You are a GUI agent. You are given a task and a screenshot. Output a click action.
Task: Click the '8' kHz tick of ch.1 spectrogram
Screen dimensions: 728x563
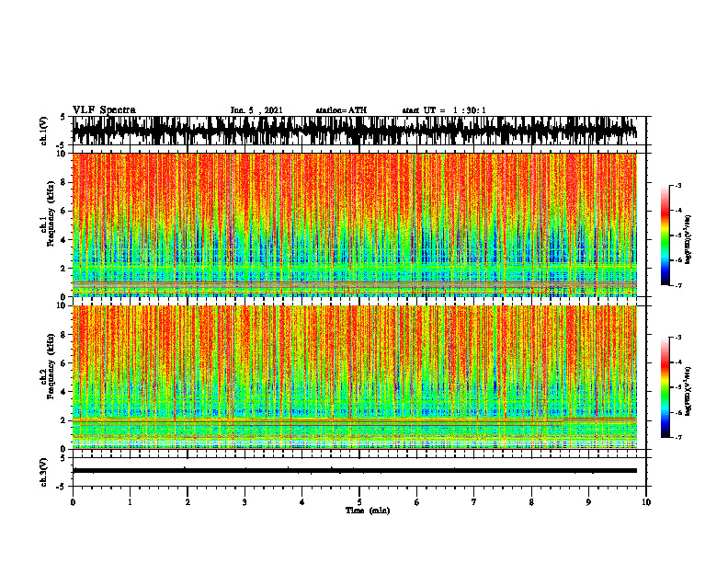tap(64, 182)
